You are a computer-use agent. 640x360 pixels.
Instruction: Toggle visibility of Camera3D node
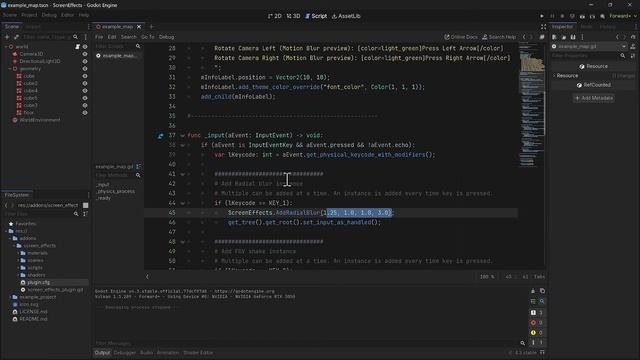[x=85, y=54]
